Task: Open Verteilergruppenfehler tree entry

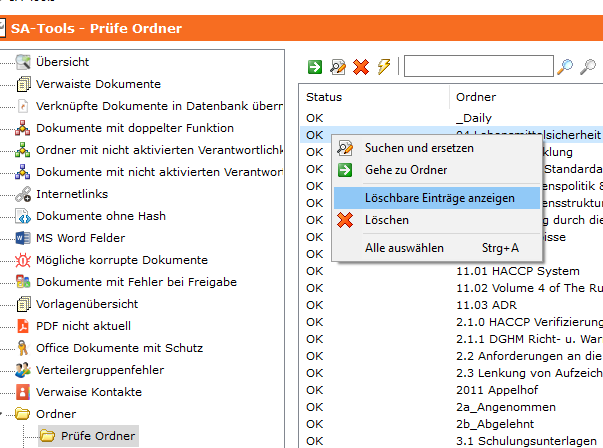Action: pos(100,370)
